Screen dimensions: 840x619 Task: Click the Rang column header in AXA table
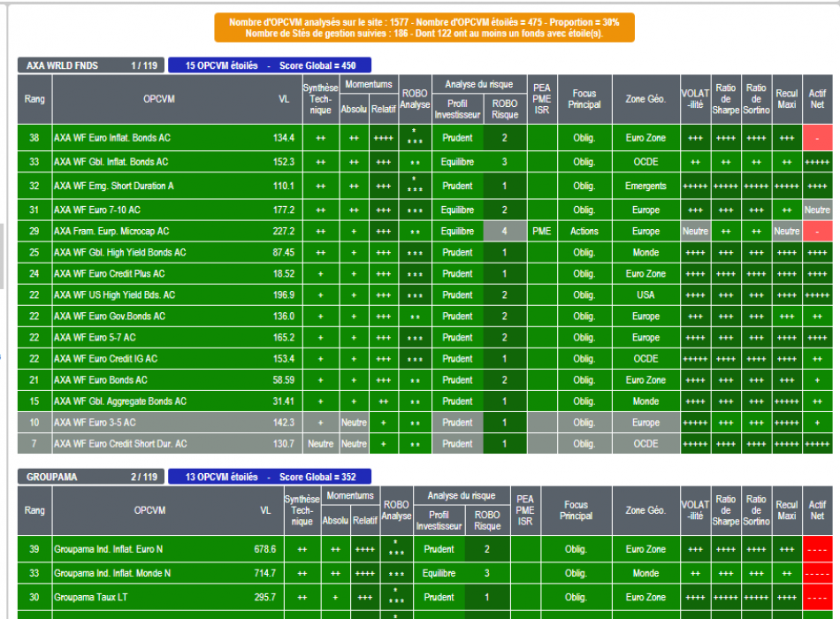(34, 99)
